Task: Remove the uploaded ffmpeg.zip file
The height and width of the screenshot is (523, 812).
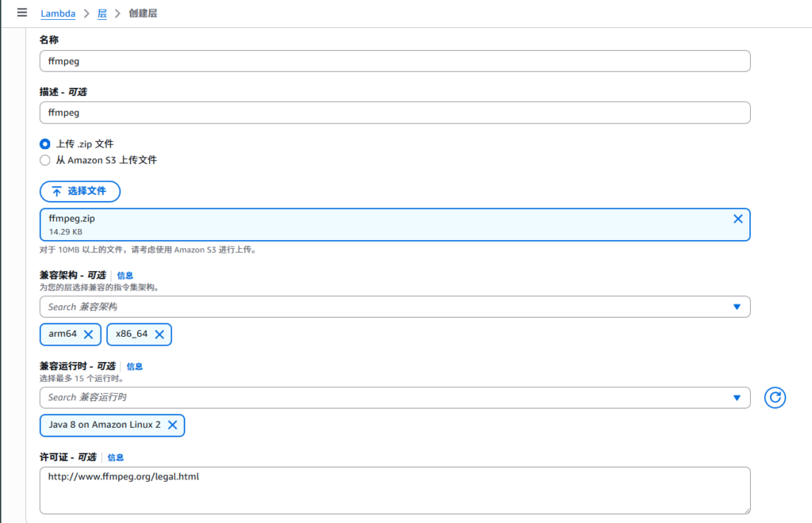Action: click(737, 219)
